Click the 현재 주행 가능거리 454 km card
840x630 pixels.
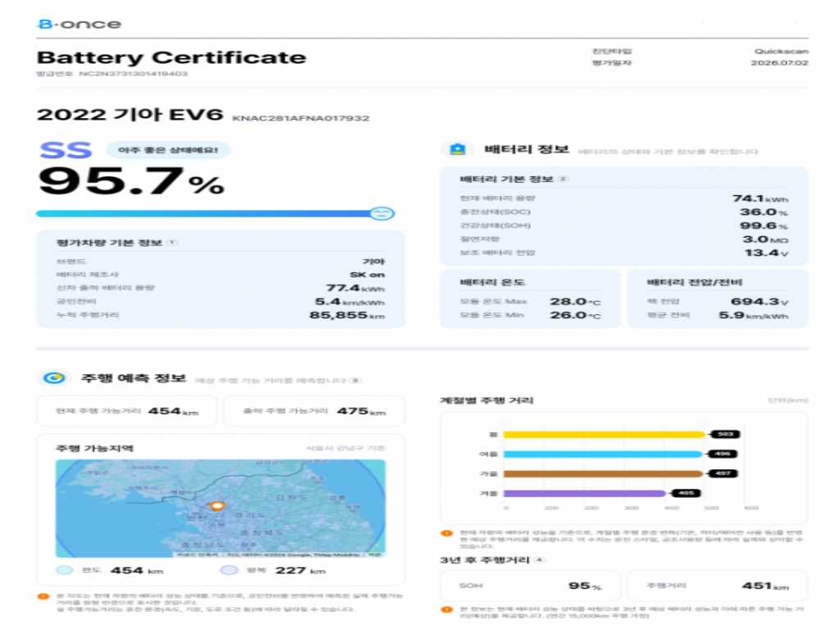click(x=127, y=411)
